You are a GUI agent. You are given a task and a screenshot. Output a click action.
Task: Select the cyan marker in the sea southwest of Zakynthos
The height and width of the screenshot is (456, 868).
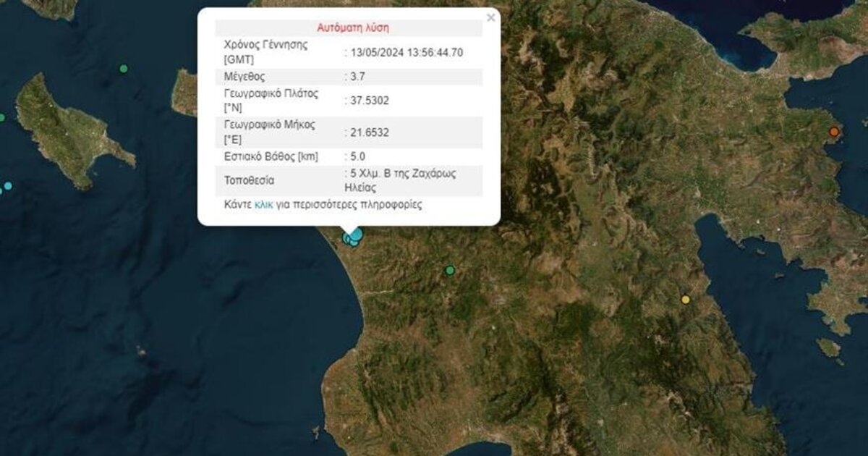click(x=7, y=186)
